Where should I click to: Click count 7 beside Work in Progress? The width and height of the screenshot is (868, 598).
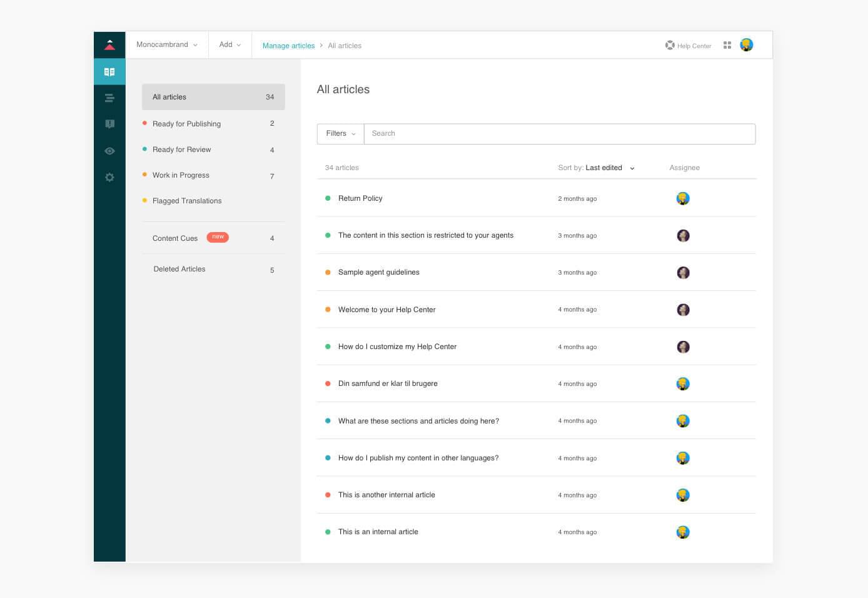(x=272, y=176)
